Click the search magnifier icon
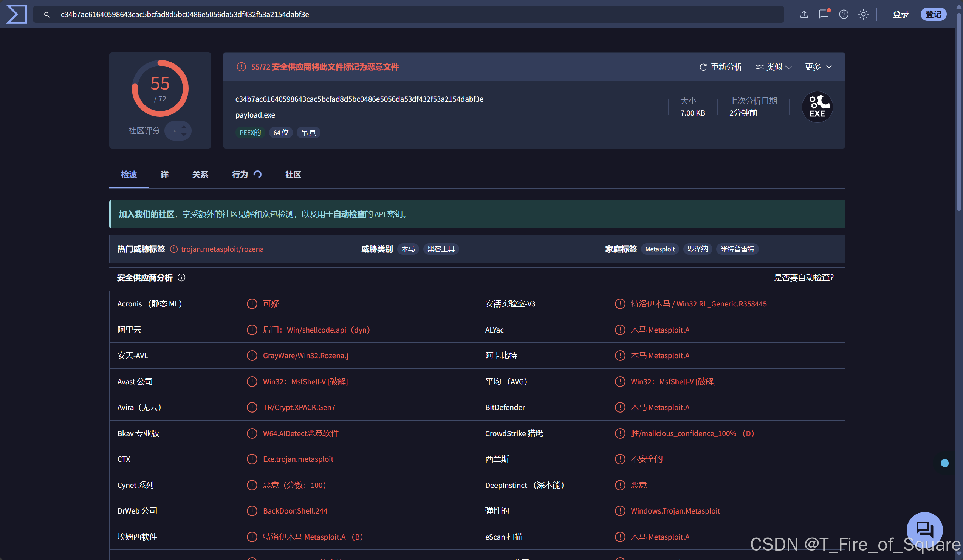 pyautogui.click(x=46, y=15)
